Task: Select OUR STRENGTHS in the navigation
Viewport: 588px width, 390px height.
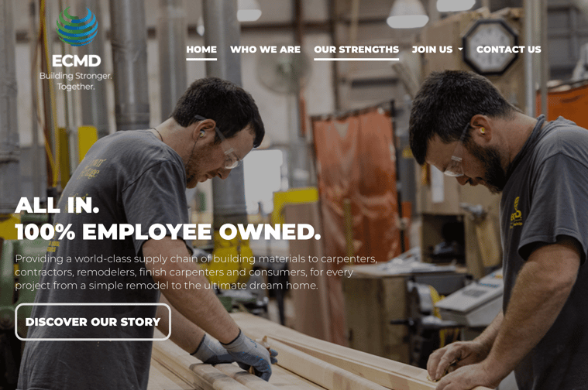Action: 356,50
